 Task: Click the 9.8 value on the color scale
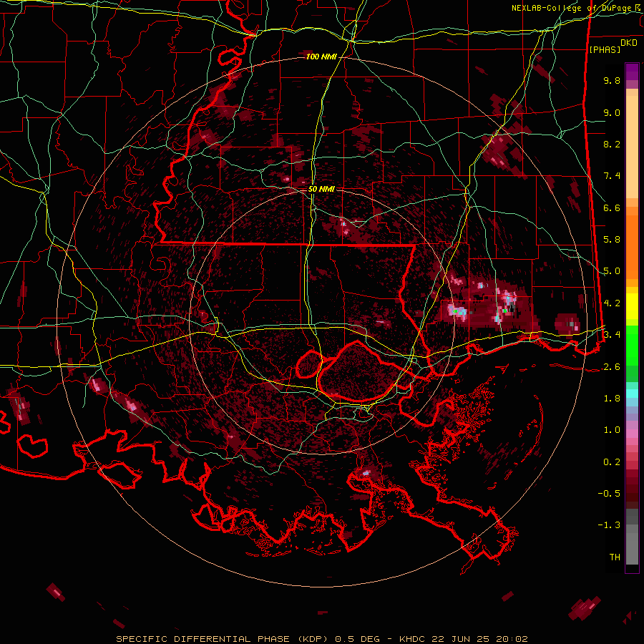[x=612, y=80]
